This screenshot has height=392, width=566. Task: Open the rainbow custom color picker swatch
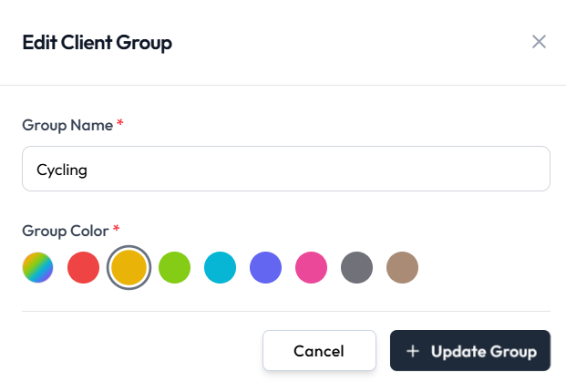(x=37, y=267)
